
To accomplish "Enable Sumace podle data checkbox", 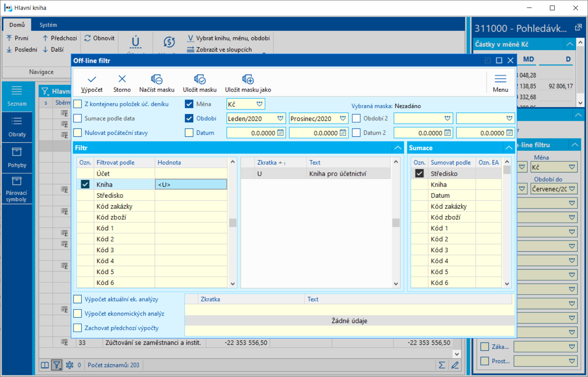I will (x=78, y=119).
